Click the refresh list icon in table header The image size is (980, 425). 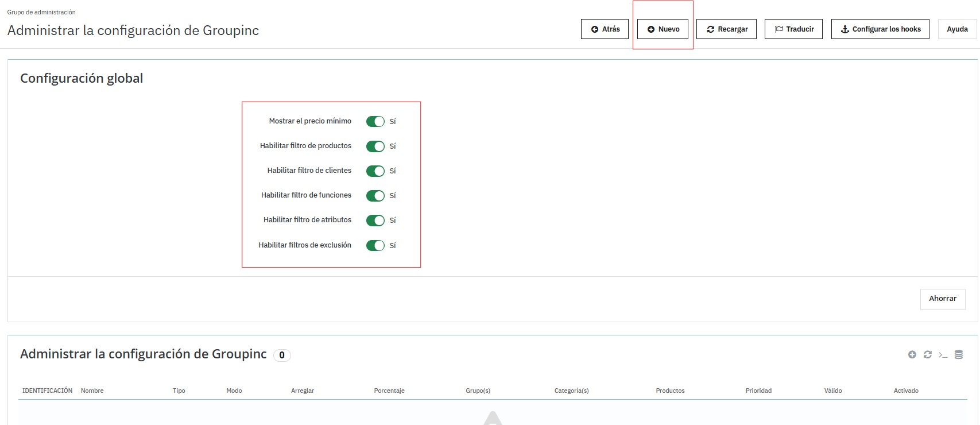tap(927, 355)
